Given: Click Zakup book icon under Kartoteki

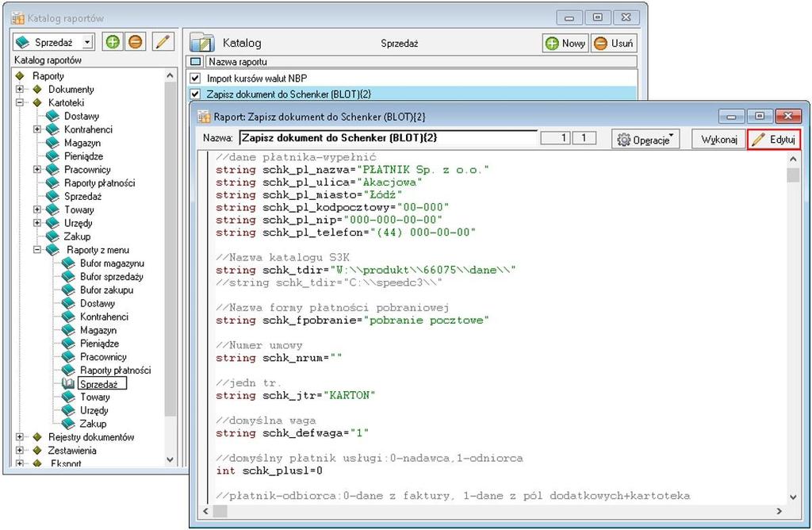Looking at the screenshot, I should point(53,236).
